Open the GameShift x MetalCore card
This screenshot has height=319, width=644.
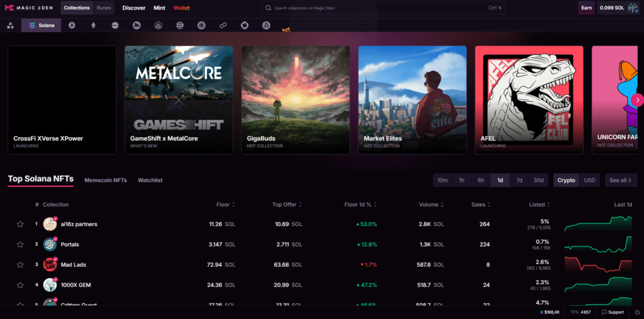(x=179, y=100)
